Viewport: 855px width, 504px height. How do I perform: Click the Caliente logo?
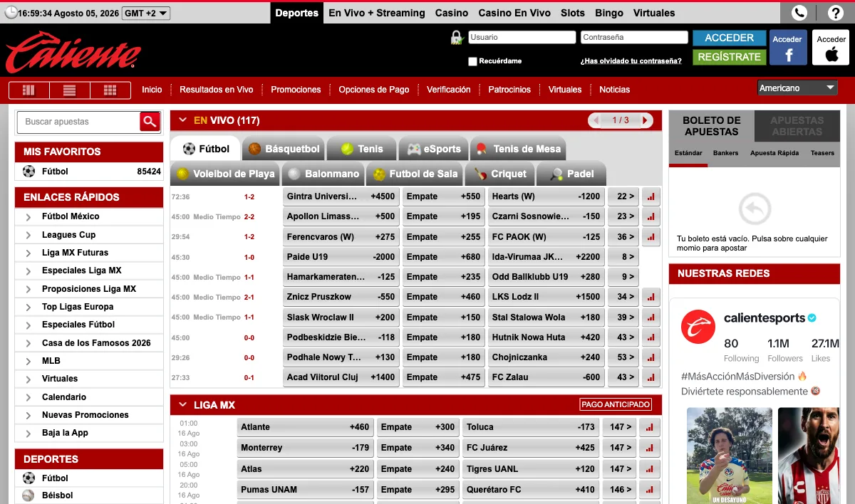coord(73,53)
